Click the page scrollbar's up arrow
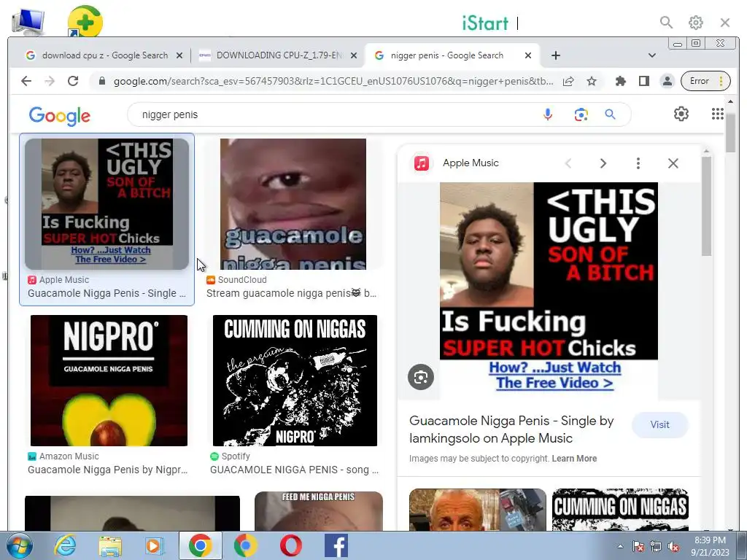 pos(731,101)
